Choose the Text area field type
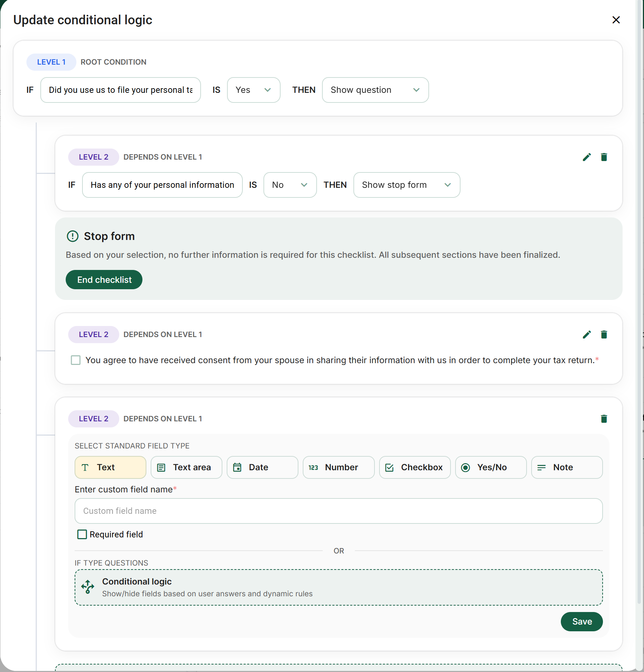The width and height of the screenshot is (644, 672). [186, 467]
